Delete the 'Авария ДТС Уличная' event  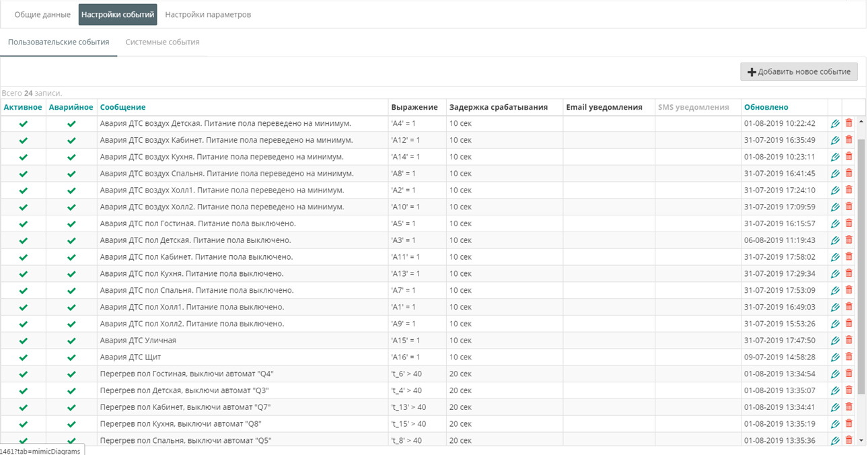pos(848,340)
